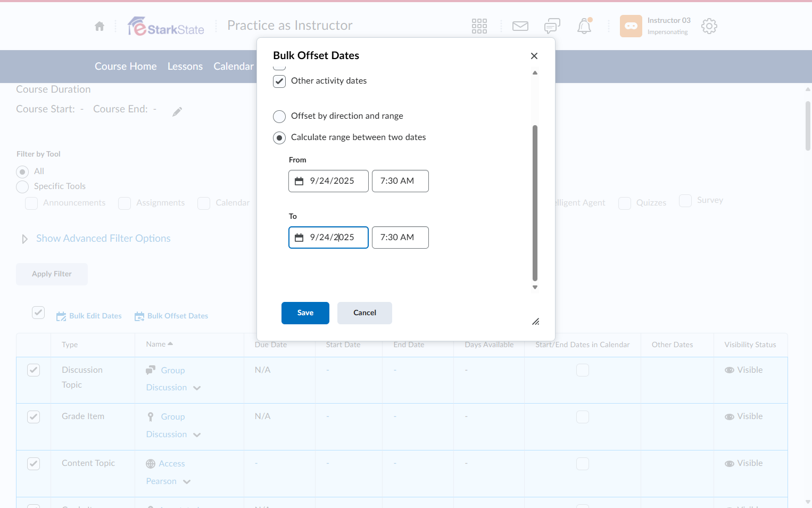Open the admin settings gear icon
The width and height of the screenshot is (812, 508).
pyautogui.click(x=709, y=26)
